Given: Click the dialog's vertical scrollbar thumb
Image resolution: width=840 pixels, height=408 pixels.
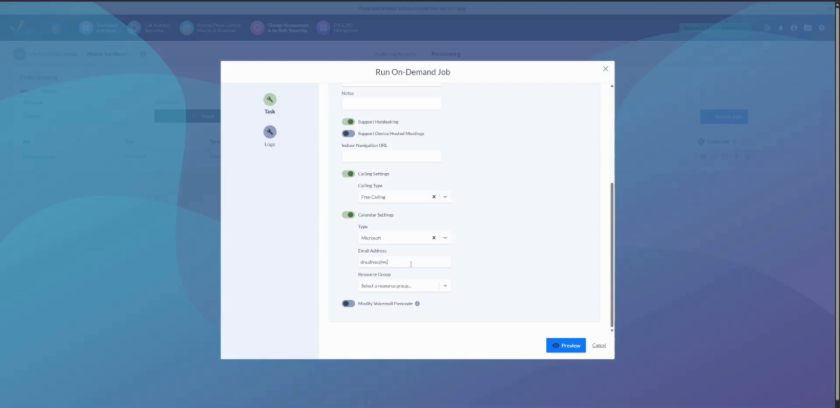Looking at the screenshot, I should tap(612, 255).
